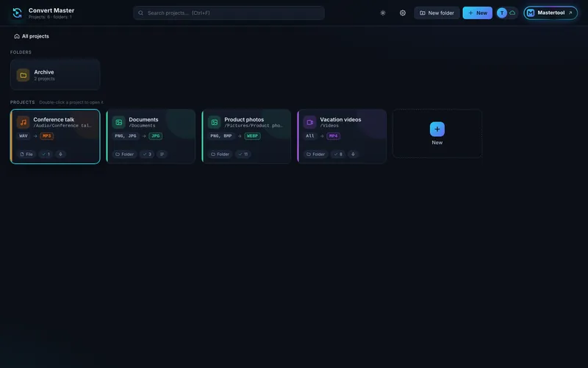Image resolution: width=588 pixels, height=368 pixels.
Task: Click the JPG output format tag
Action: pos(155,136)
